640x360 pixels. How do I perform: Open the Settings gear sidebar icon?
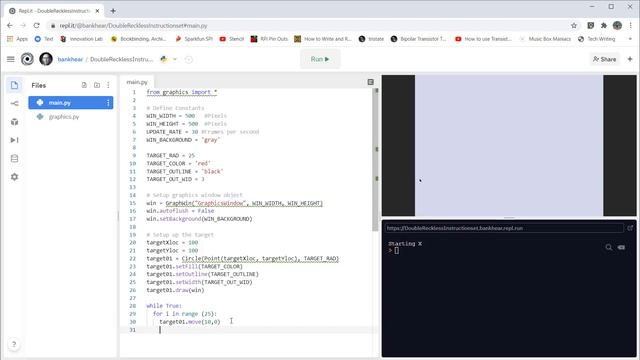pos(14,177)
